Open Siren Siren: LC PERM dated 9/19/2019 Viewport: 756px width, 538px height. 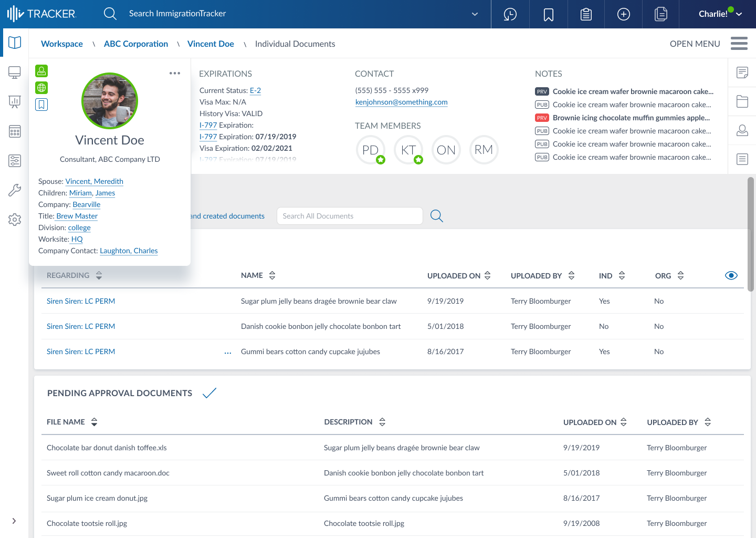[x=81, y=301]
